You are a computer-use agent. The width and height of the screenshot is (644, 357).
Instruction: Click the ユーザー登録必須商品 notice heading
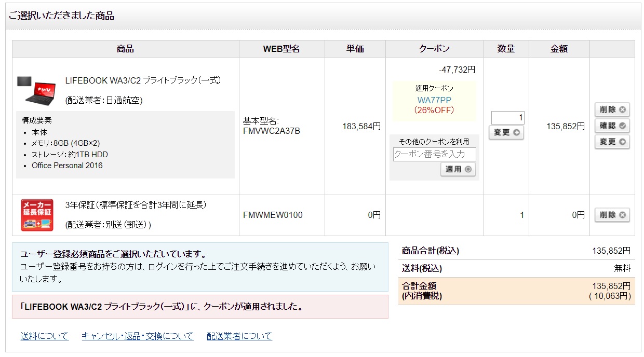point(114,254)
